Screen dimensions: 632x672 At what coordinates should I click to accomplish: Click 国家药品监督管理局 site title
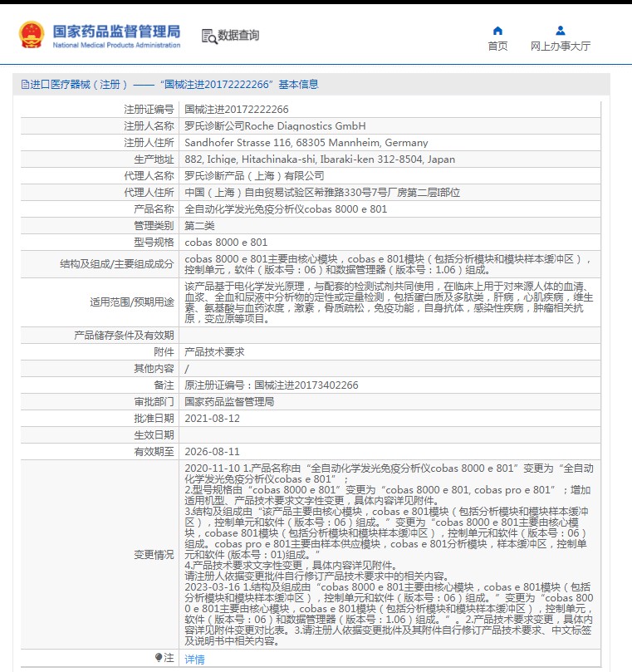[x=116, y=32]
